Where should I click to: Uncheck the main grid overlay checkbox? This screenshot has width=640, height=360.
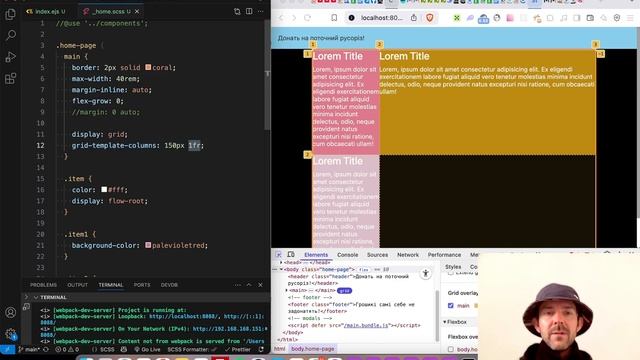click(451, 305)
